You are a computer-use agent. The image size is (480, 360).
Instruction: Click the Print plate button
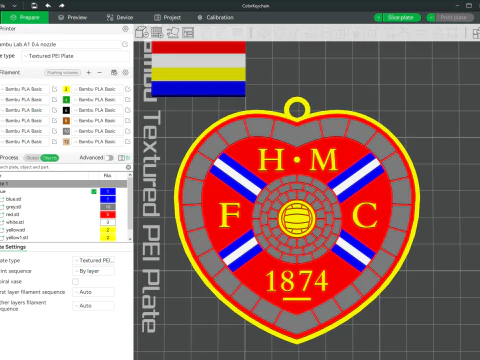[x=454, y=17]
